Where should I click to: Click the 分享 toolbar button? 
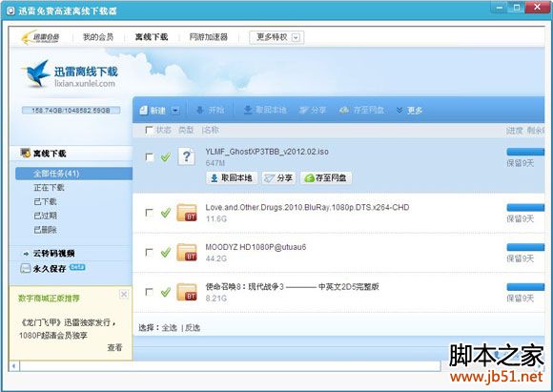coord(313,110)
